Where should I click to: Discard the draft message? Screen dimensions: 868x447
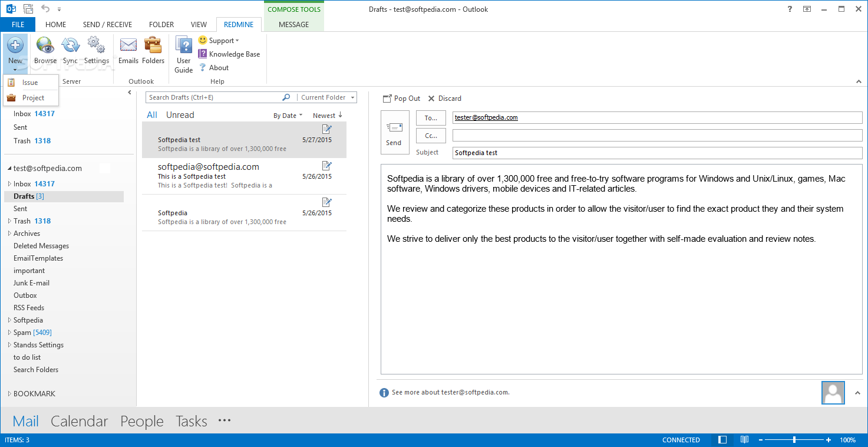pos(445,98)
